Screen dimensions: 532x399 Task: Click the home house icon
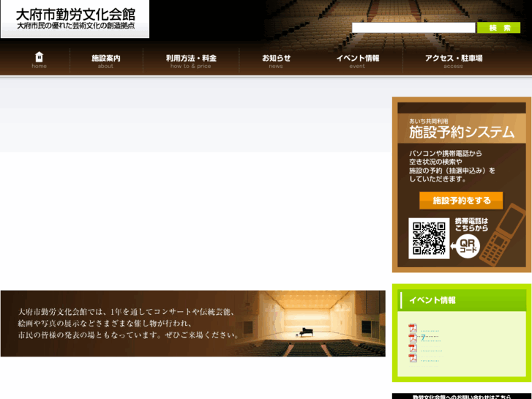tap(40, 57)
